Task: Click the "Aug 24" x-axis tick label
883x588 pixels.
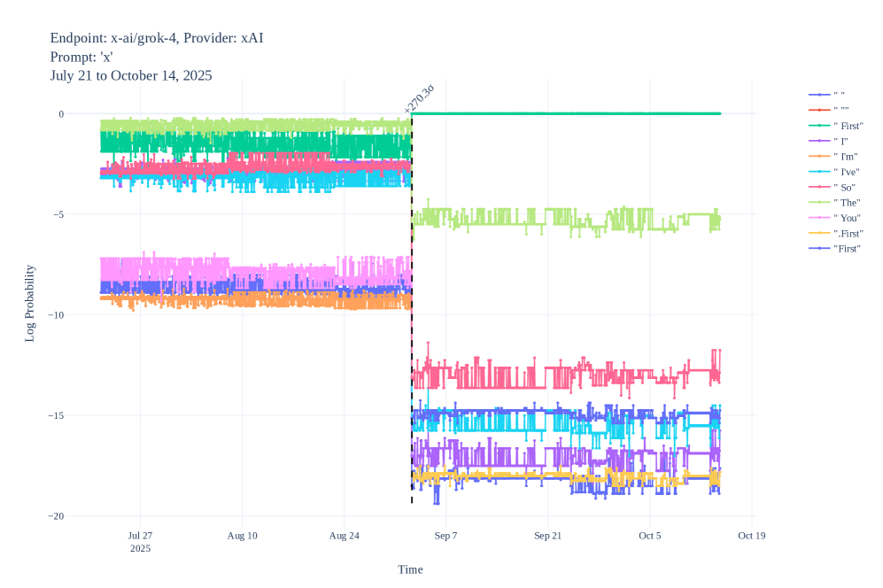Action: (x=344, y=536)
